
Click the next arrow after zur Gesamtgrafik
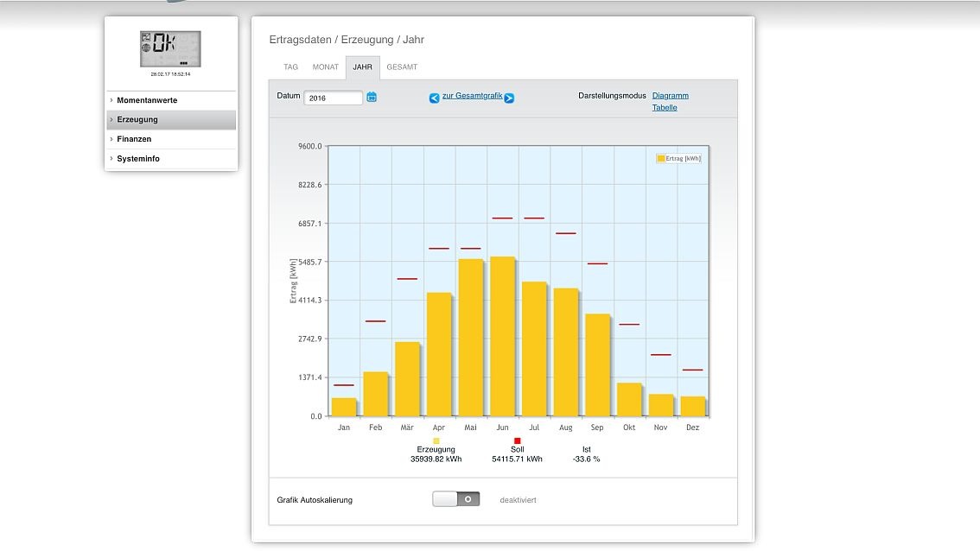click(x=509, y=98)
